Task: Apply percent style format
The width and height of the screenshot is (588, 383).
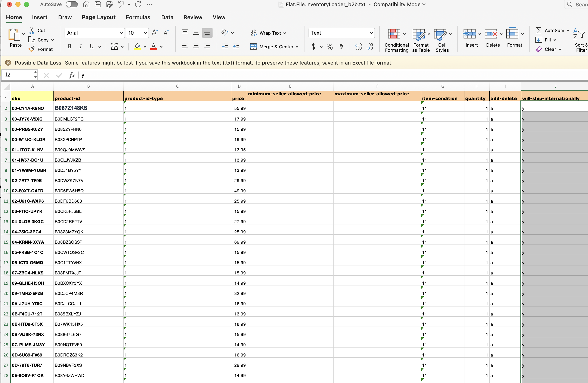Action: point(330,46)
